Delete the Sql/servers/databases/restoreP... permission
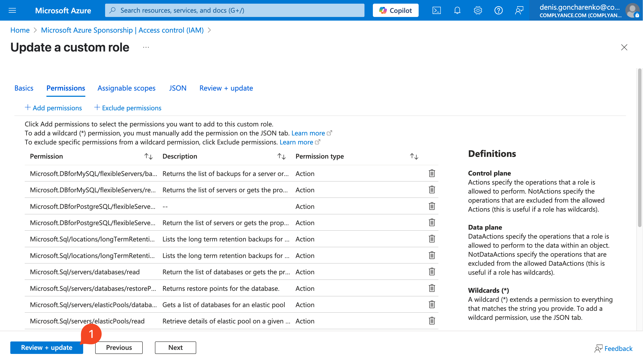643x364 pixels. (432, 288)
